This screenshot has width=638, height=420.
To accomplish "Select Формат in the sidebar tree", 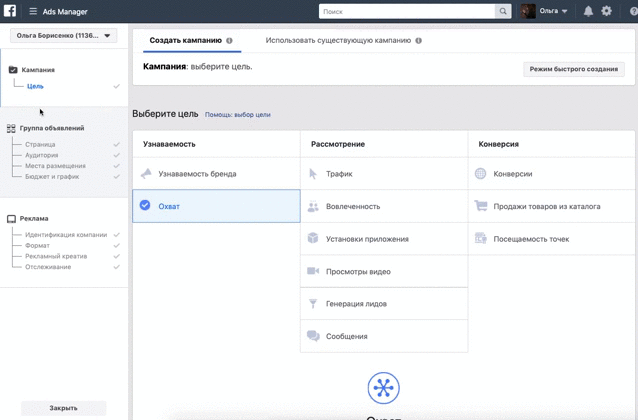I will pos(37,245).
